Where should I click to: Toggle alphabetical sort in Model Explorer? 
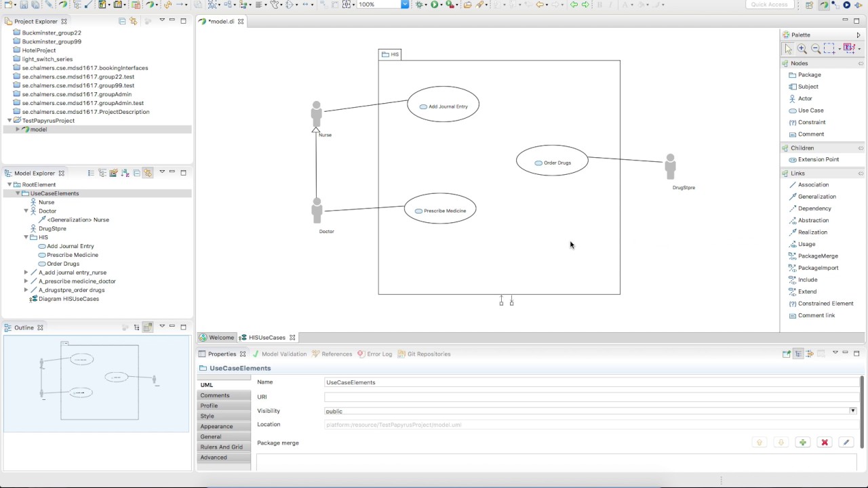pyautogui.click(x=125, y=174)
